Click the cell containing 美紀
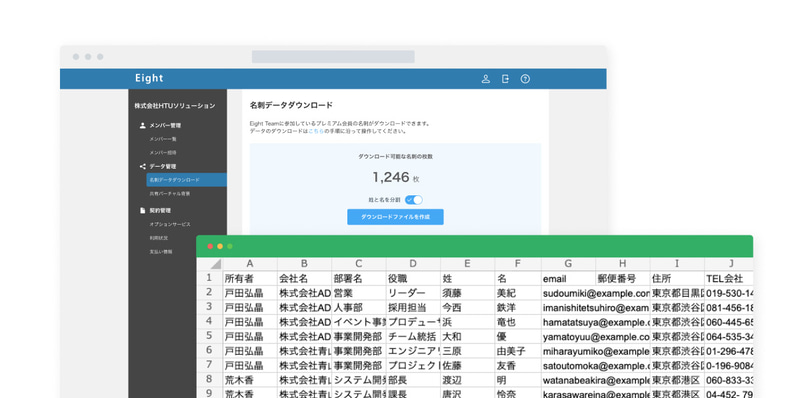The image size is (800, 398). [x=518, y=293]
